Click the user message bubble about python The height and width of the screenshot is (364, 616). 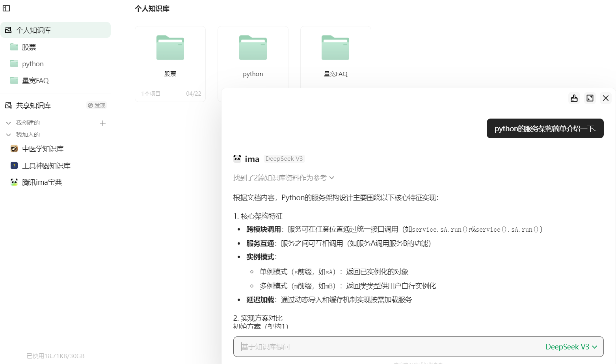[545, 128]
